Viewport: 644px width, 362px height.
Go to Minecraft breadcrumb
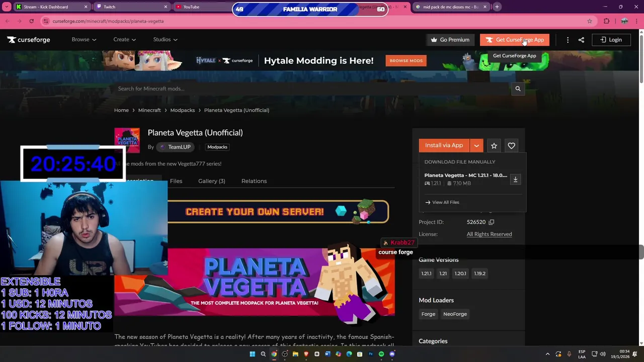coord(149,110)
